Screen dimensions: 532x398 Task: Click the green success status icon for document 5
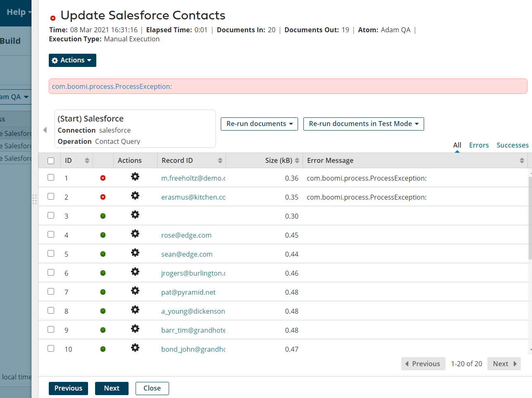(x=103, y=254)
